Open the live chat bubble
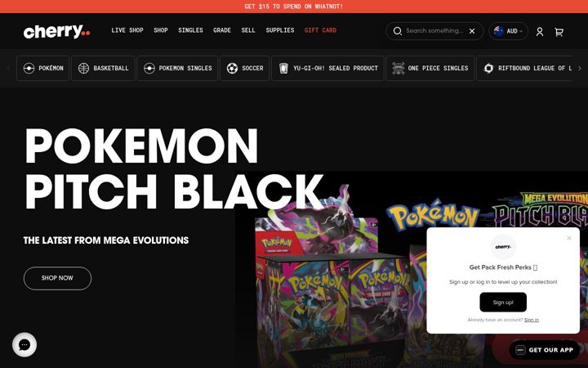Screen dimensions: 588x368 pyautogui.click(x=24, y=345)
